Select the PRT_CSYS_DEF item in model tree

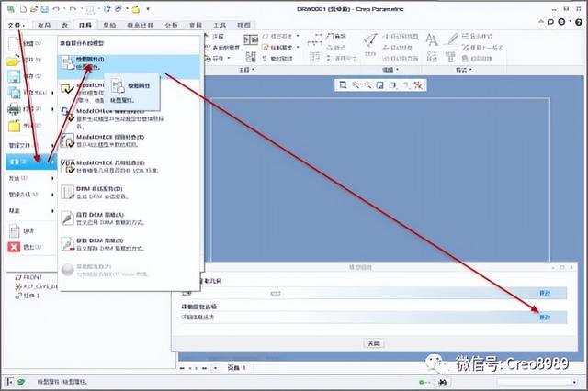[x=37, y=286]
